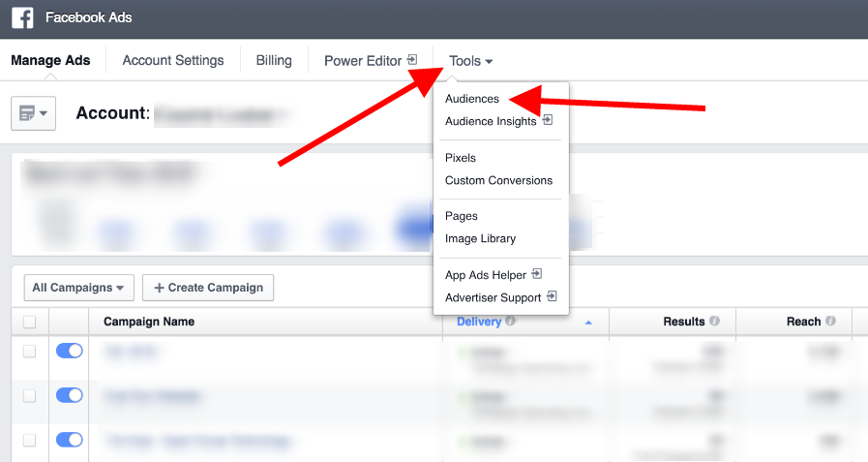Go to the Billing tab
868x462 pixels.
point(274,60)
